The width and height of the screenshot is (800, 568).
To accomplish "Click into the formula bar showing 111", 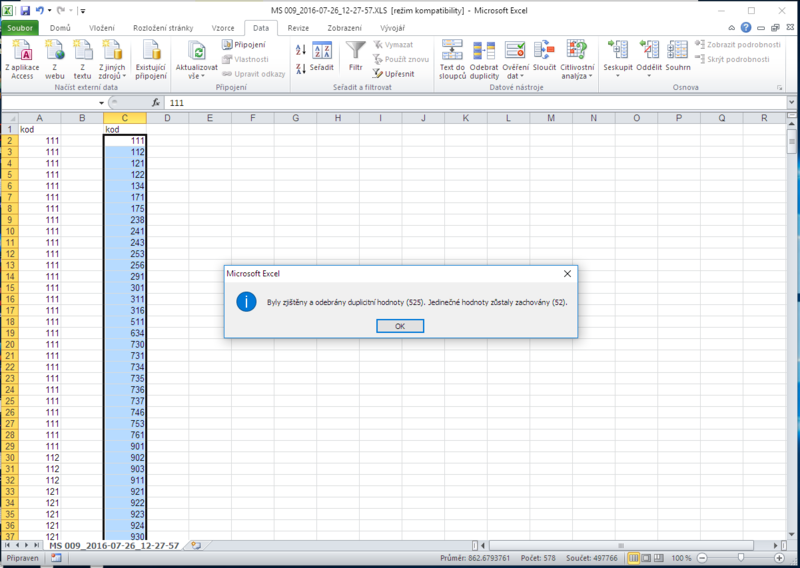I will [476, 103].
